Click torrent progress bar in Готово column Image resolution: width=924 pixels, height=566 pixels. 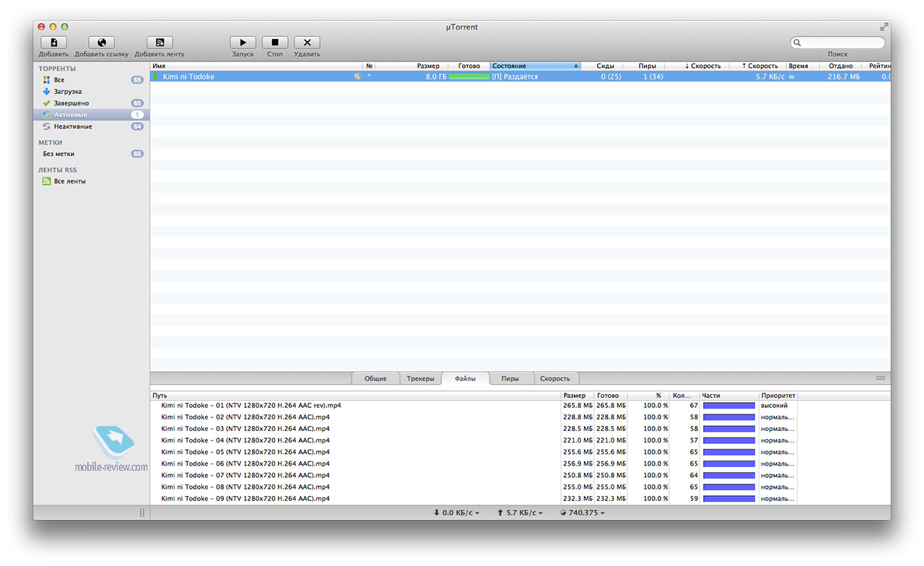pyautogui.click(x=468, y=77)
